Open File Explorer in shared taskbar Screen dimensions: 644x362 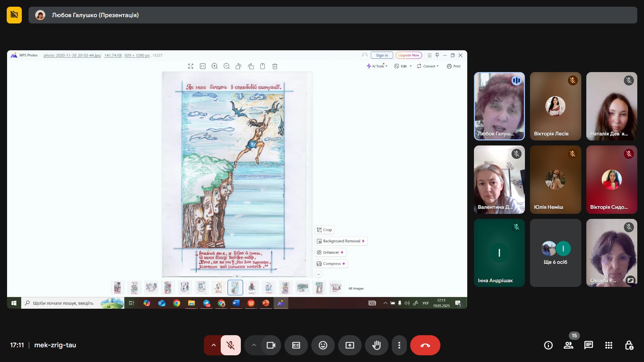pos(192,303)
